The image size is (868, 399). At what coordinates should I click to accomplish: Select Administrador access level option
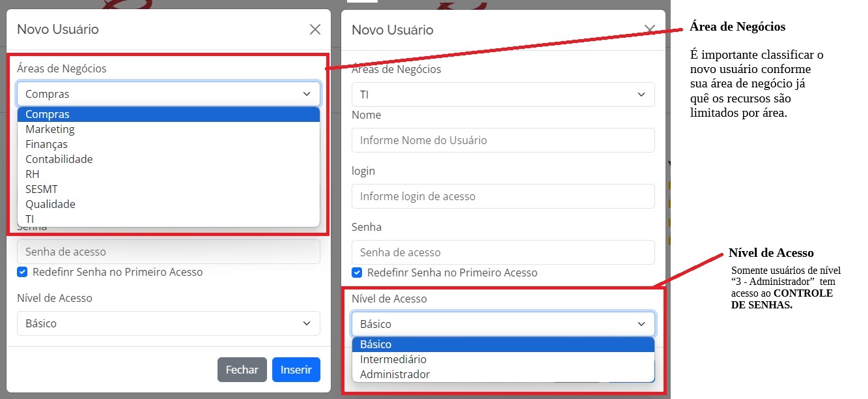(395, 374)
